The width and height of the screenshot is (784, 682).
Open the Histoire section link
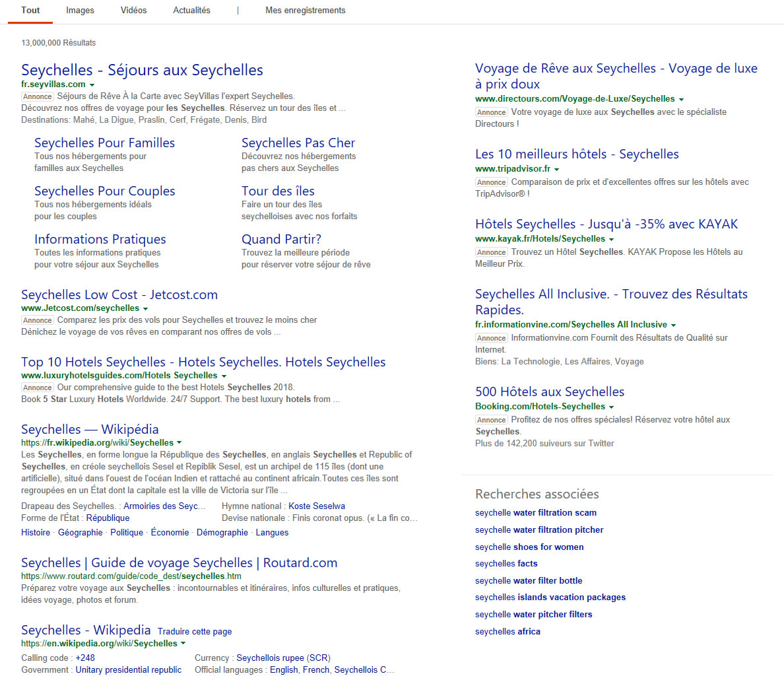pos(36,532)
